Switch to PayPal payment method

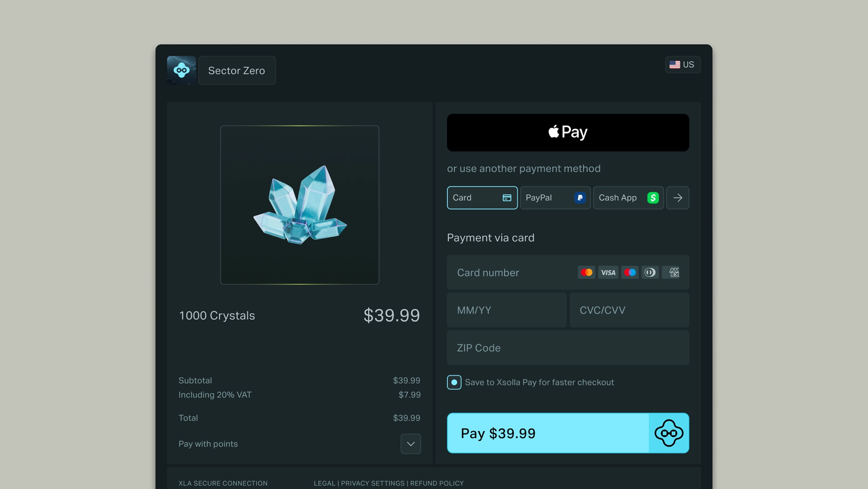[x=555, y=198]
